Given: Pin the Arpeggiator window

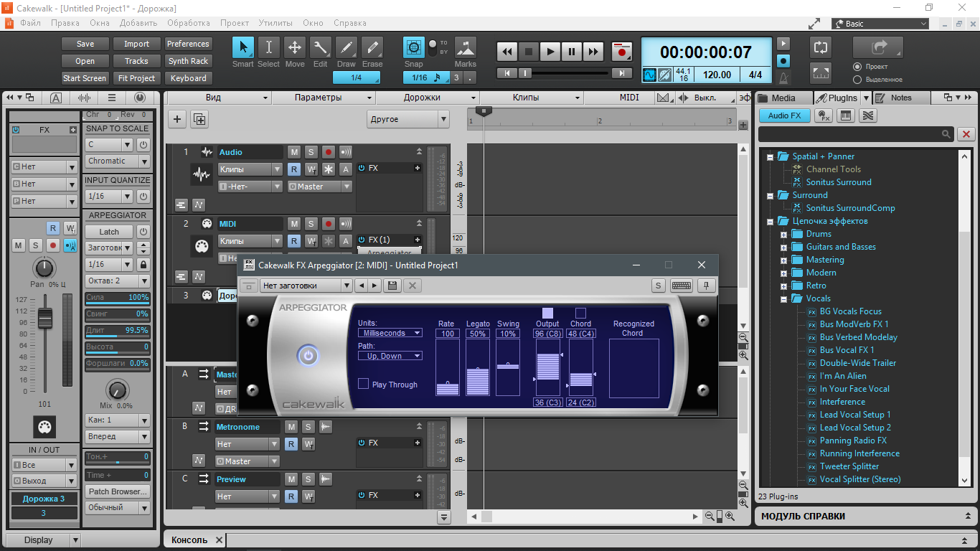Looking at the screenshot, I should click(707, 286).
